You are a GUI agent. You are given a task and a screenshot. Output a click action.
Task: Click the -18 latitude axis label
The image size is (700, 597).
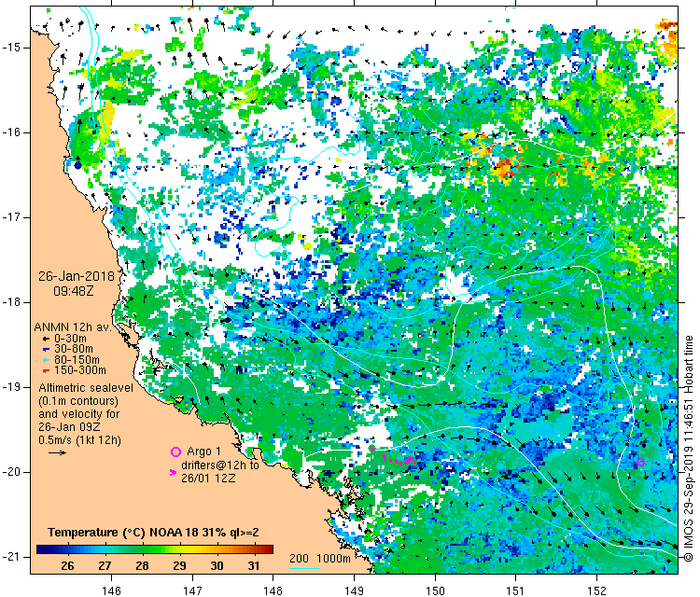pos(15,302)
